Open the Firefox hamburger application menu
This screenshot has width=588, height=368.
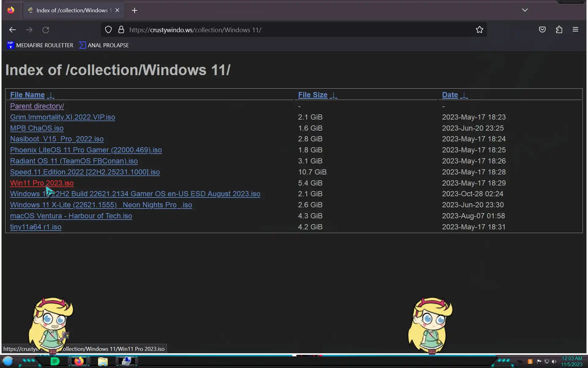click(x=575, y=30)
